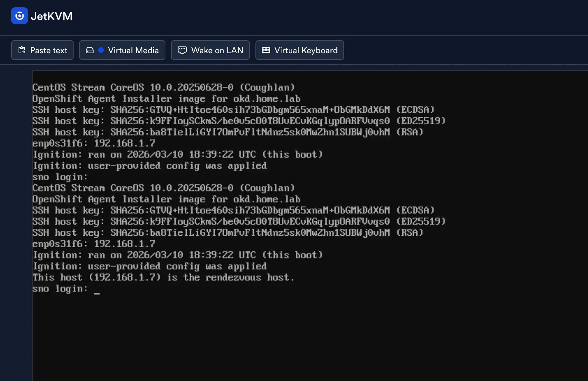Open the Paste text button

tap(42, 50)
